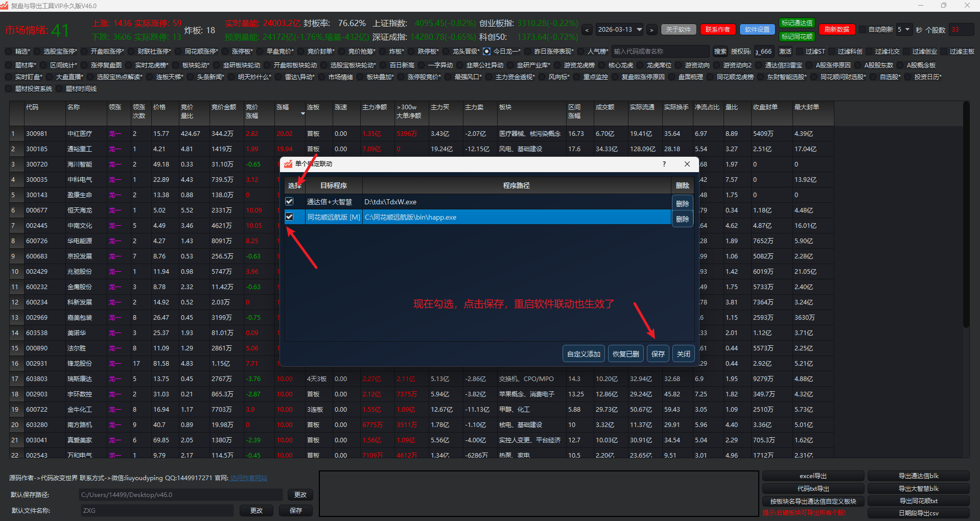Enable the 自动刷新 checkbox
The width and height of the screenshot is (980, 521).
point(862,30)
